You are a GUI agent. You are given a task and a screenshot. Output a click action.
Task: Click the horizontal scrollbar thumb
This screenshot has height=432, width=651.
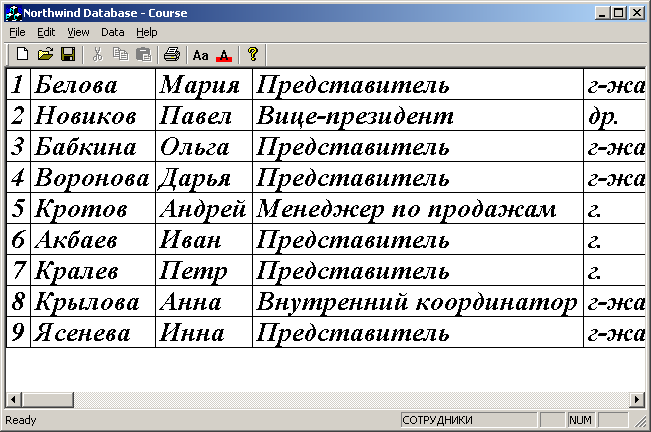coord(47,400)
